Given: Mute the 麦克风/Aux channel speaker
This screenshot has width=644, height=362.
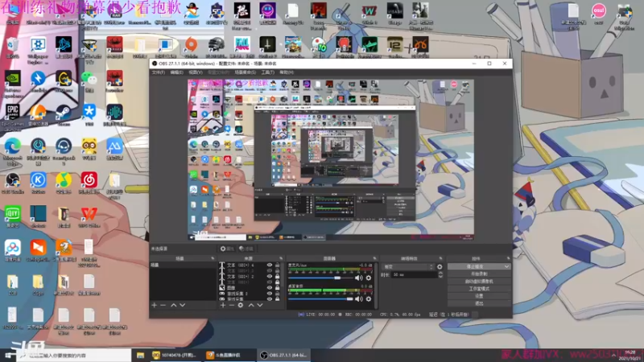Looking at the screenshot, I should (x=358, y=278).
